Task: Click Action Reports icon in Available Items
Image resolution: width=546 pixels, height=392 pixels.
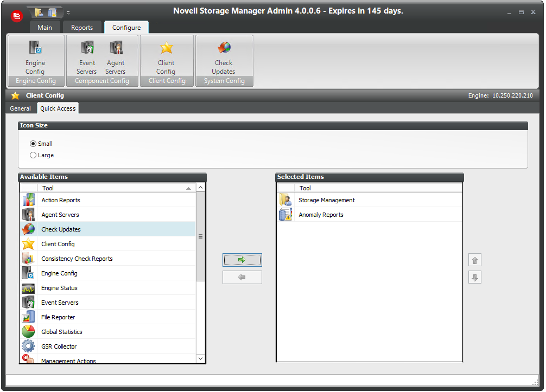Action: pos(28,200)
